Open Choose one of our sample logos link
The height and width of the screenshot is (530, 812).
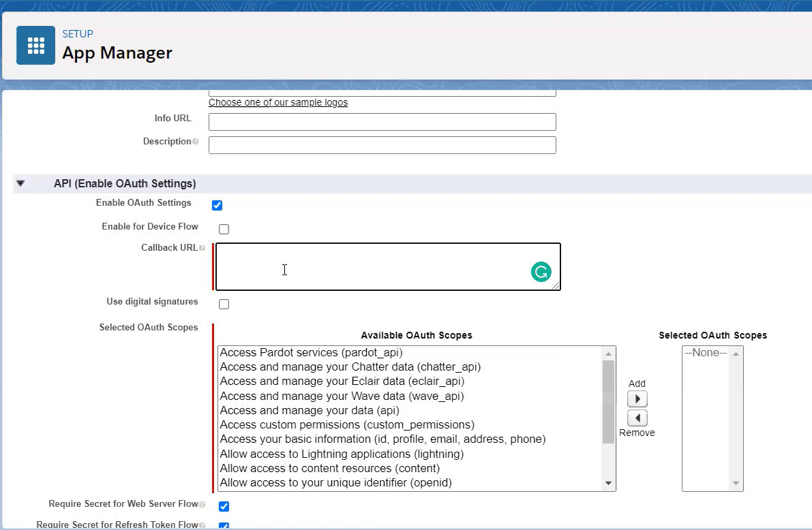(x=278, y=102)
